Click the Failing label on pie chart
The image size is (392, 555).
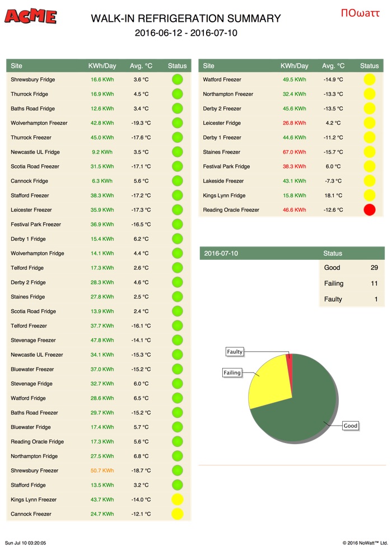pos(232,372)
